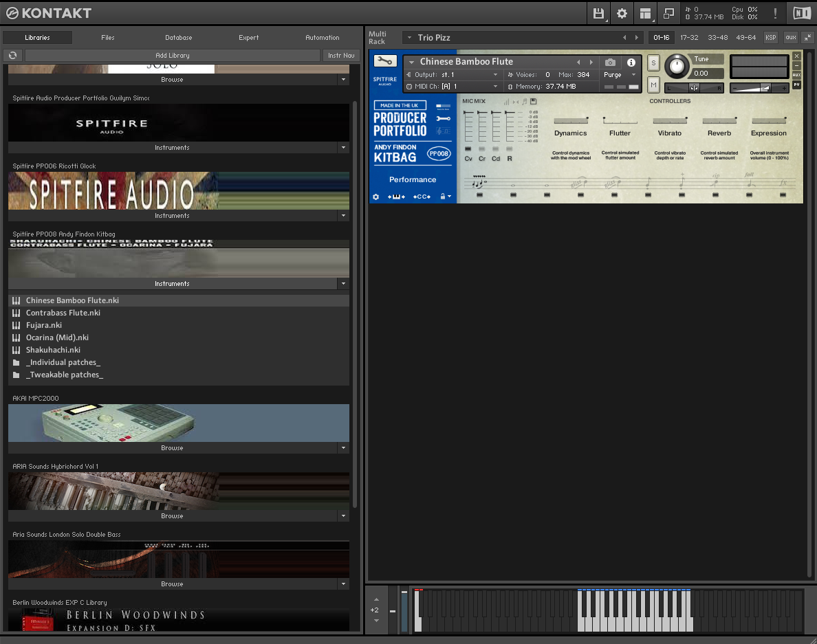Open the instrument name dropdown arrow
Viewport: 817px width, 644px height.
coord(412,62)
